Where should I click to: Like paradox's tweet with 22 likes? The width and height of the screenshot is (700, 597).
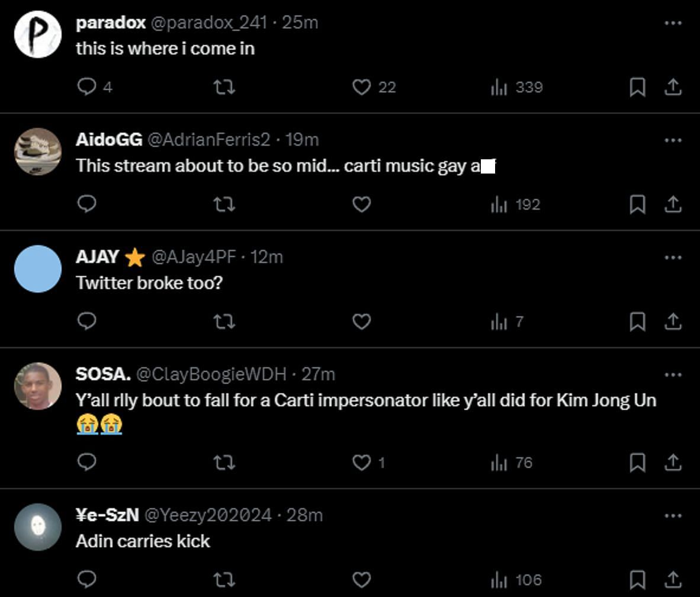point(361,87)
